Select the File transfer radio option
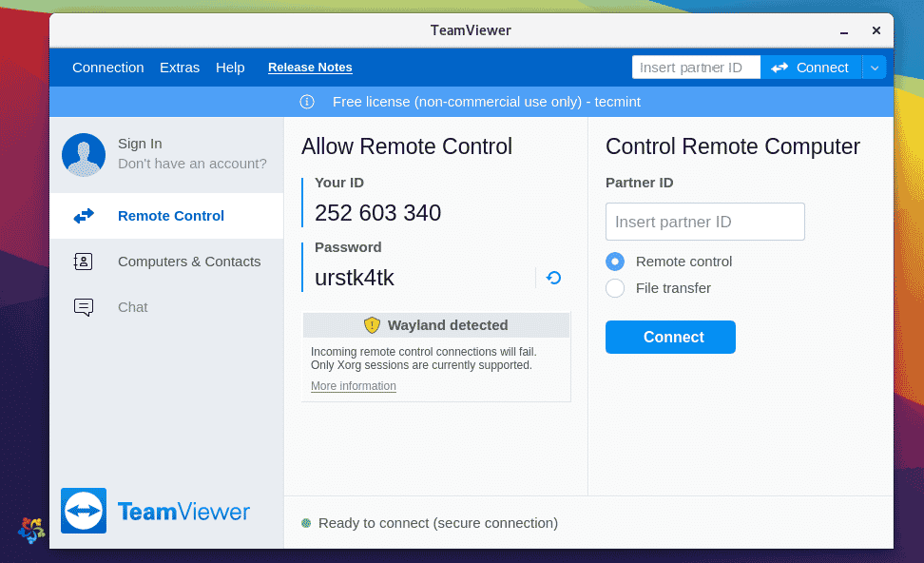Viewport: 924px width, 563px height. (615, 288)
